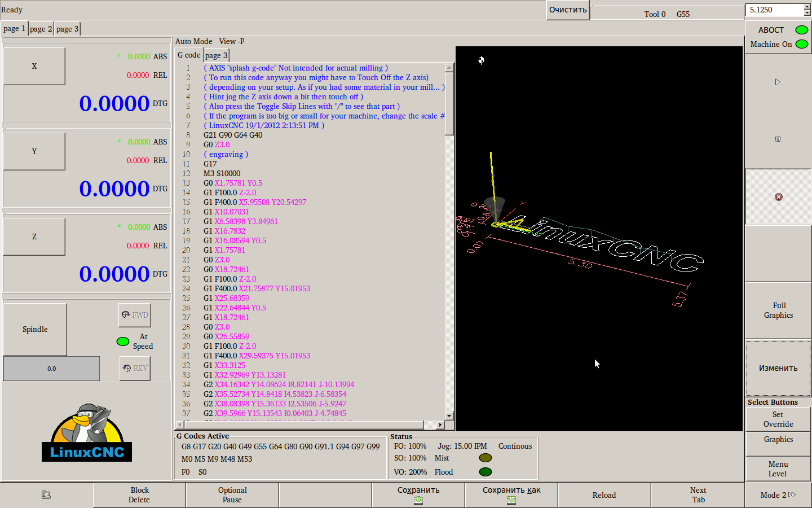Click the X axis button
Screen dimensions: 812x508
pos(34,66)
